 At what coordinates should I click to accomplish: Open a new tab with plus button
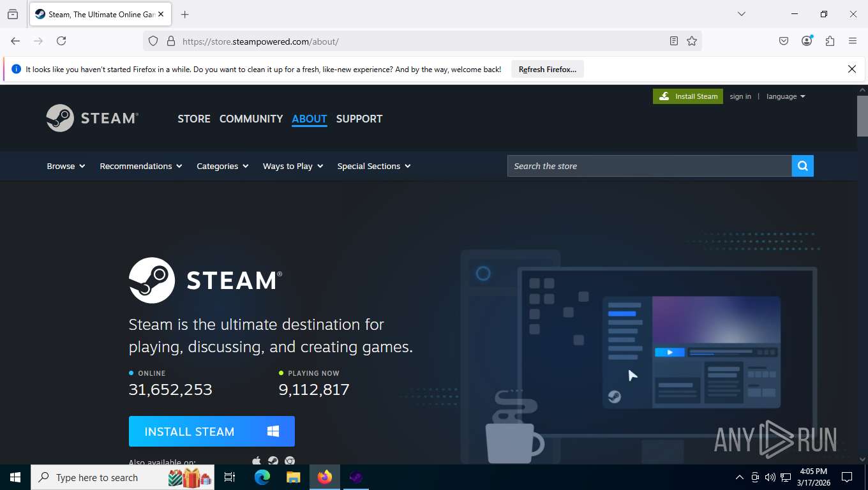(x=185, y=14)
